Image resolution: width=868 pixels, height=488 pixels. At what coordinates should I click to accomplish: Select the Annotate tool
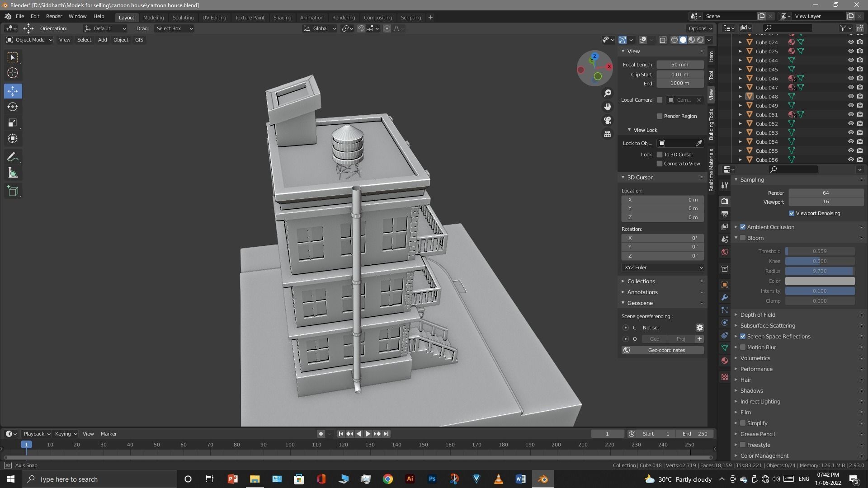[13, 157]
